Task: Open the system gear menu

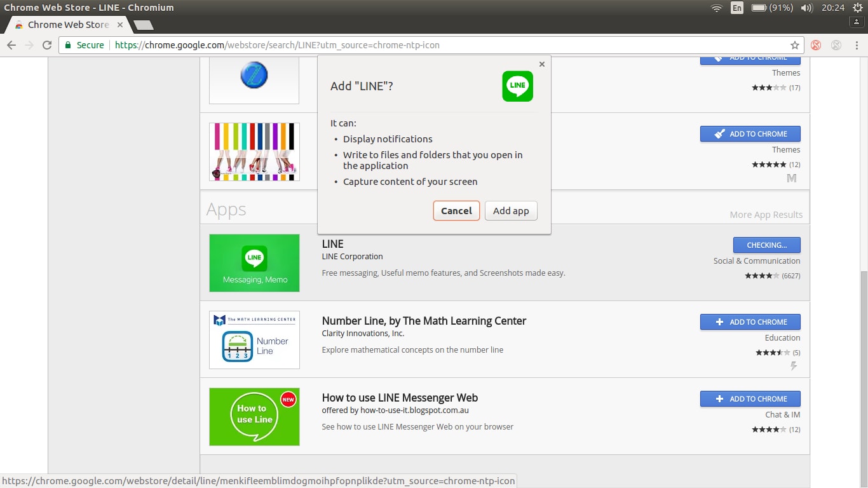Action: 857,8
